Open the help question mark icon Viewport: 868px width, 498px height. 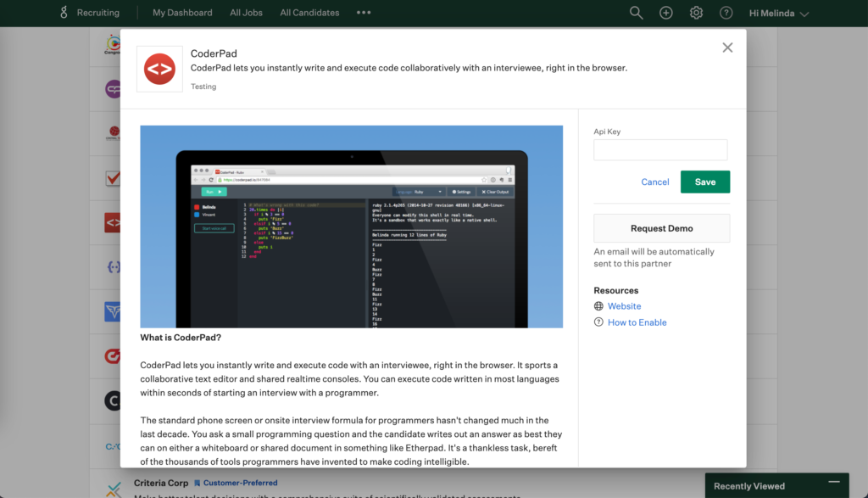pos(726,13)
